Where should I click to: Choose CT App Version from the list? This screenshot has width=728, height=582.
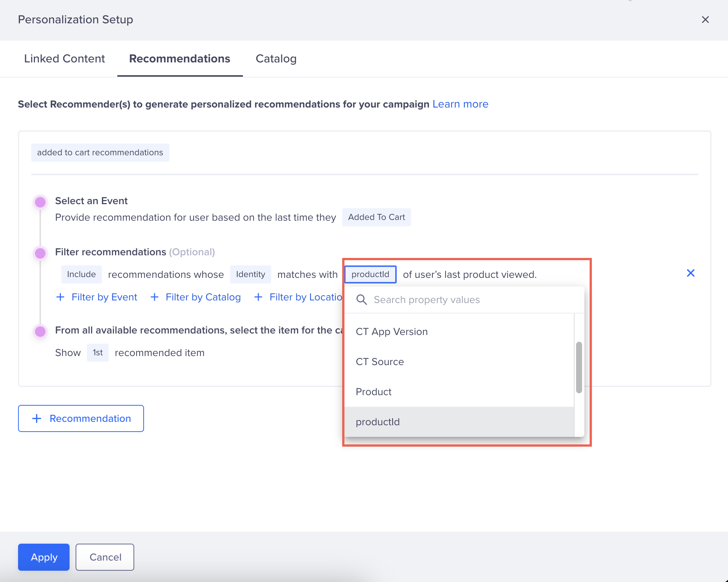click(x=391, y=332)
